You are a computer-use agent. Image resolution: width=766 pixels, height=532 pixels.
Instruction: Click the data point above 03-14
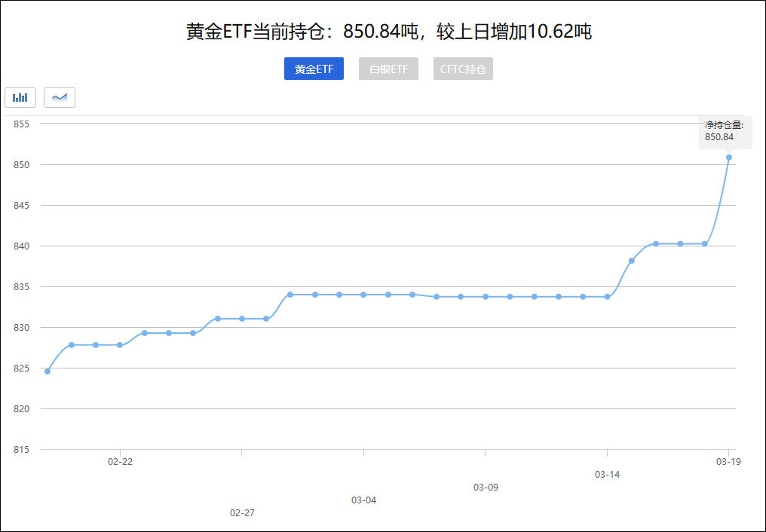click(608, 296)
